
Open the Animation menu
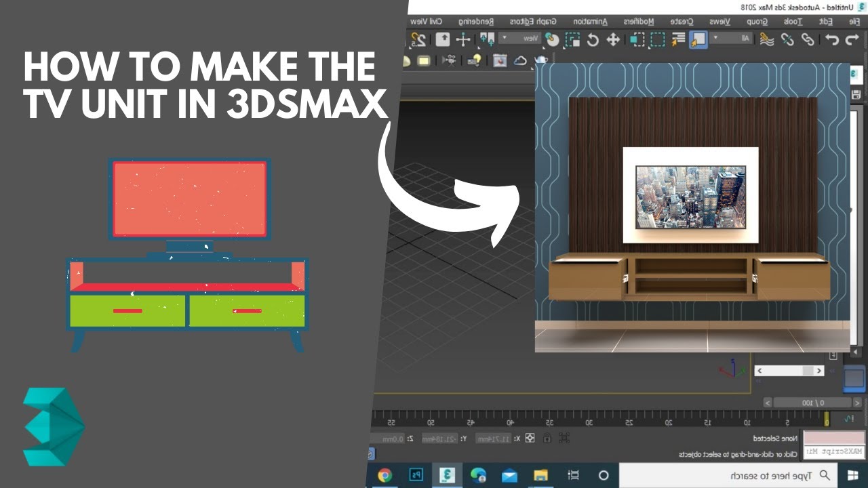[589, 22]
